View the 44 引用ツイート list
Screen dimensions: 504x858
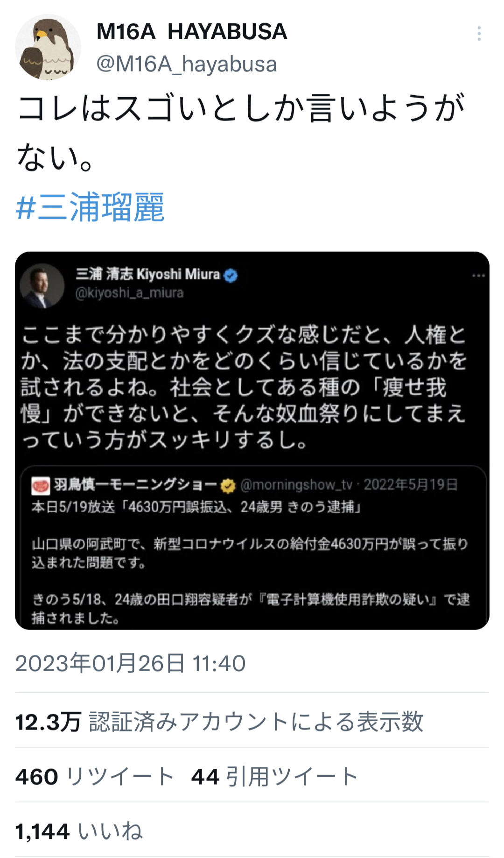click(x=275, y=776)
